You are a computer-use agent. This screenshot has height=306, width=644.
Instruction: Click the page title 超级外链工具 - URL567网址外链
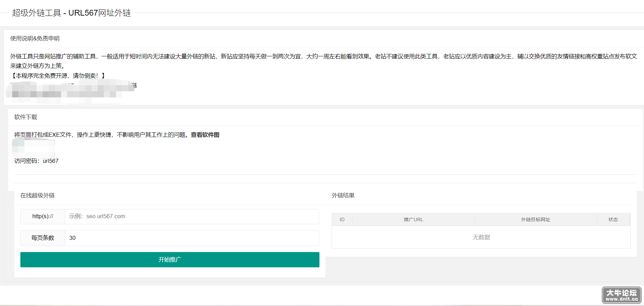72,13
